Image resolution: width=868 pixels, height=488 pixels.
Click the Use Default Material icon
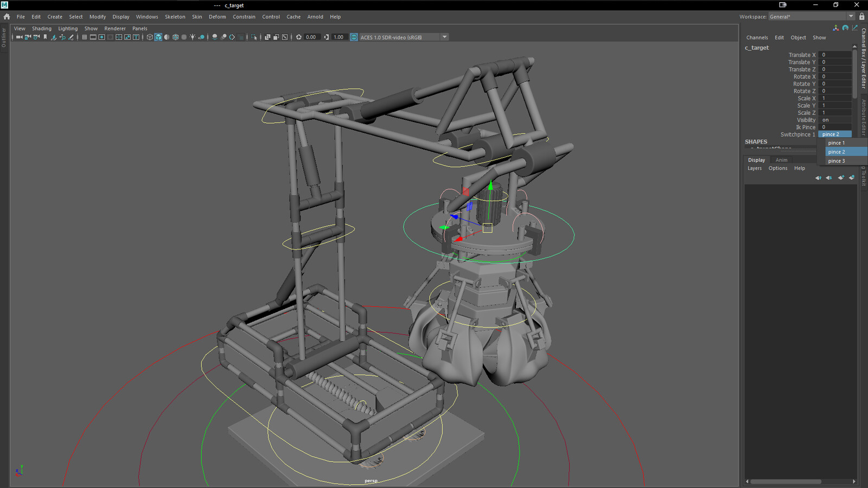(167, 37)
